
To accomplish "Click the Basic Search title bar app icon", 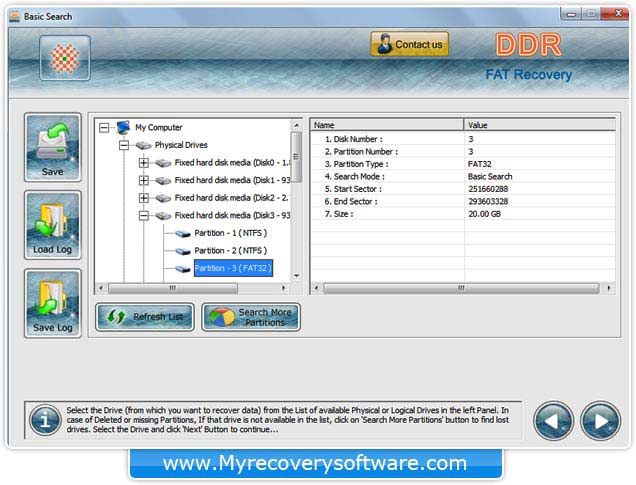I will click(x=15, y=17).
